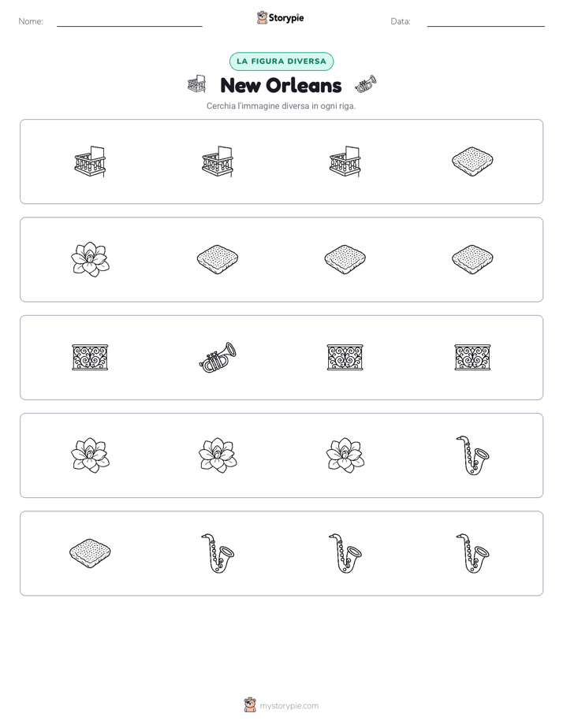Click the small trumpet beside the title
This screenshot has height=728, width=563.
coord(366,84)
